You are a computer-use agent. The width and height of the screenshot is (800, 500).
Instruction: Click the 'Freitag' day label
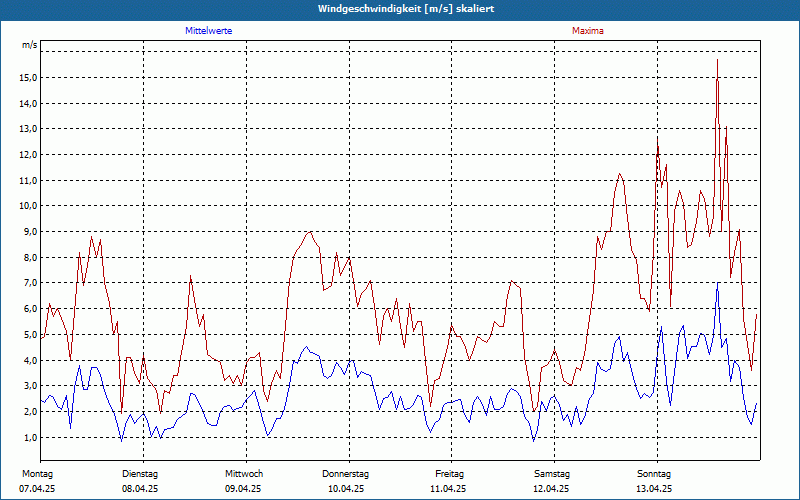coord(449,474)
